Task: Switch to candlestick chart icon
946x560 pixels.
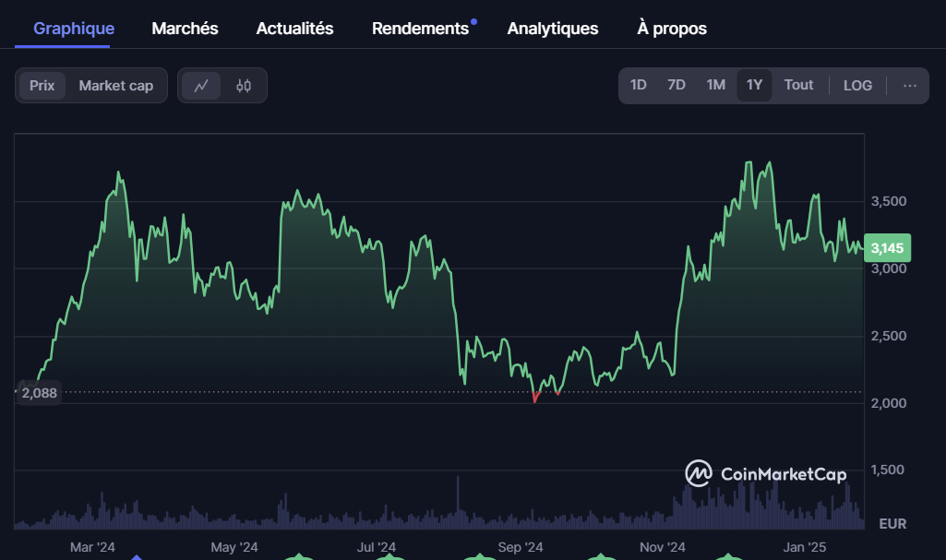Action: [x=244, y=86]
